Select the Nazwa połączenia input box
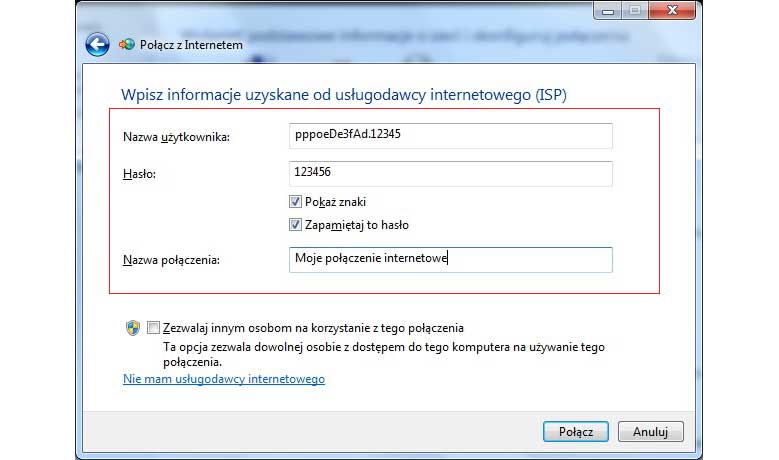Image resolution: width=779 pixels, height=460 pixels. pyautogui.click(x=449, y=260)
